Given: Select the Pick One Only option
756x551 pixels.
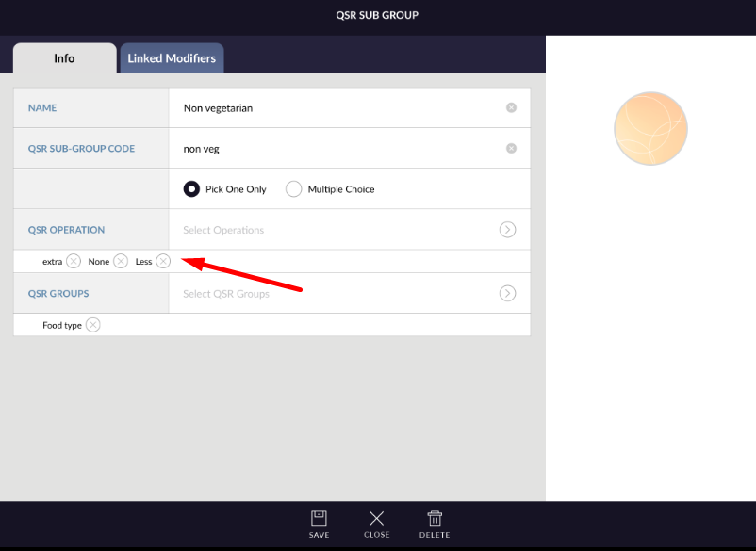Looking at the screenshot, I should coord(191,189).
